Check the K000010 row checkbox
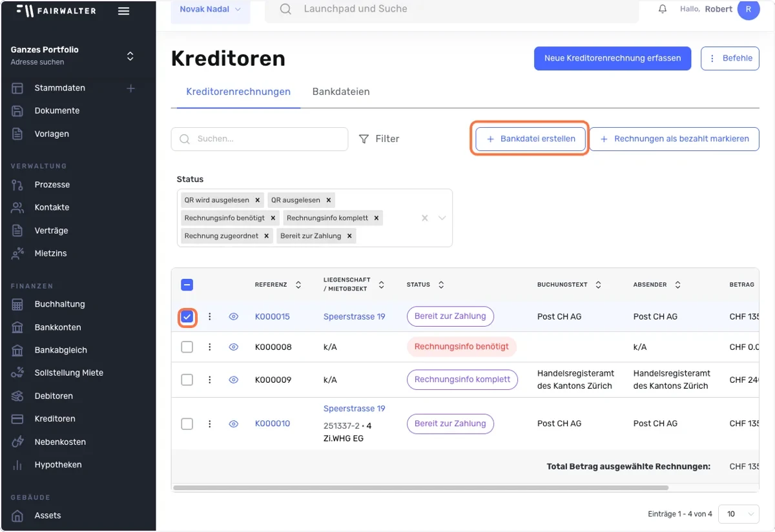Viewport: 775px width, 532px height. pyautogui.click(x=187, y=424)
